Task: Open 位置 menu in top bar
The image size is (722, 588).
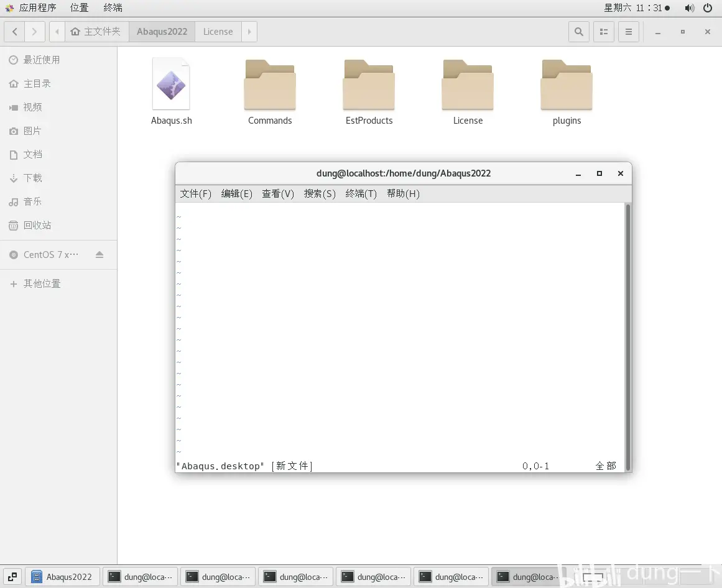Action: (79, 8)
